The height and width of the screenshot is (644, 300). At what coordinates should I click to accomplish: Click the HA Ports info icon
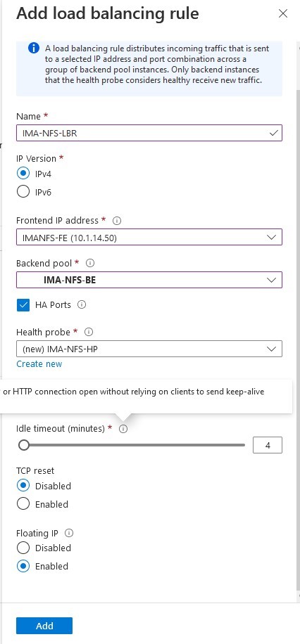pyautogui.click(x=82, y=304)
